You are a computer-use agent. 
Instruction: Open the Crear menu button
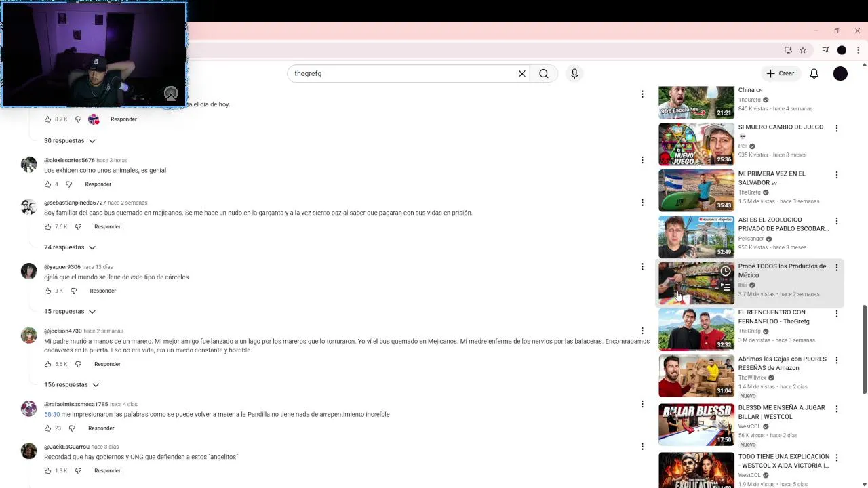click(x=780, y=73)
